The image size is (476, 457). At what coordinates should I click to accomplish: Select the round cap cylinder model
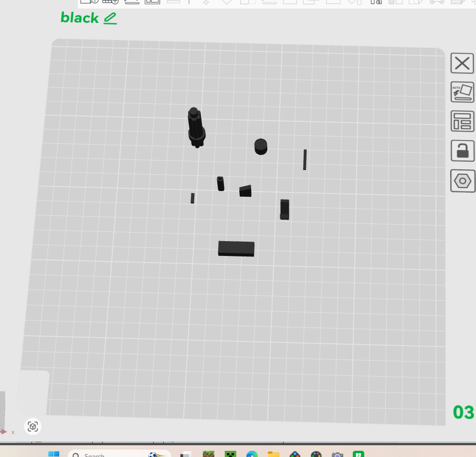(x=261, y=147)
